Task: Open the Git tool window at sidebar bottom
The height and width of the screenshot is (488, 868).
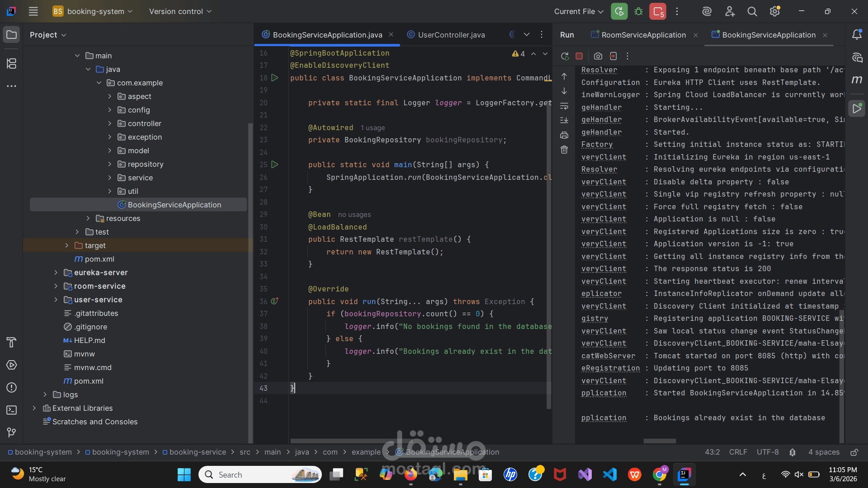Action: 12,432
